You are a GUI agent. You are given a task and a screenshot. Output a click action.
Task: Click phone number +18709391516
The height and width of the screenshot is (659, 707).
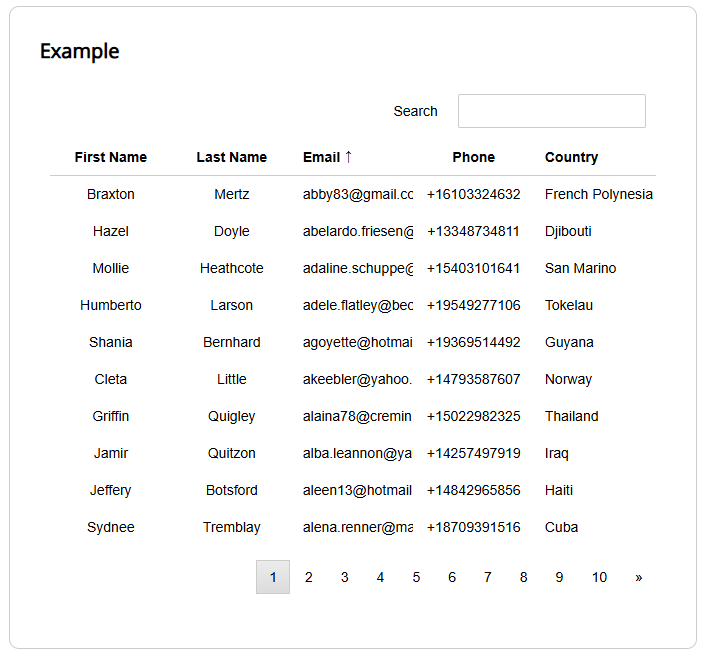(x=473, y=527)
